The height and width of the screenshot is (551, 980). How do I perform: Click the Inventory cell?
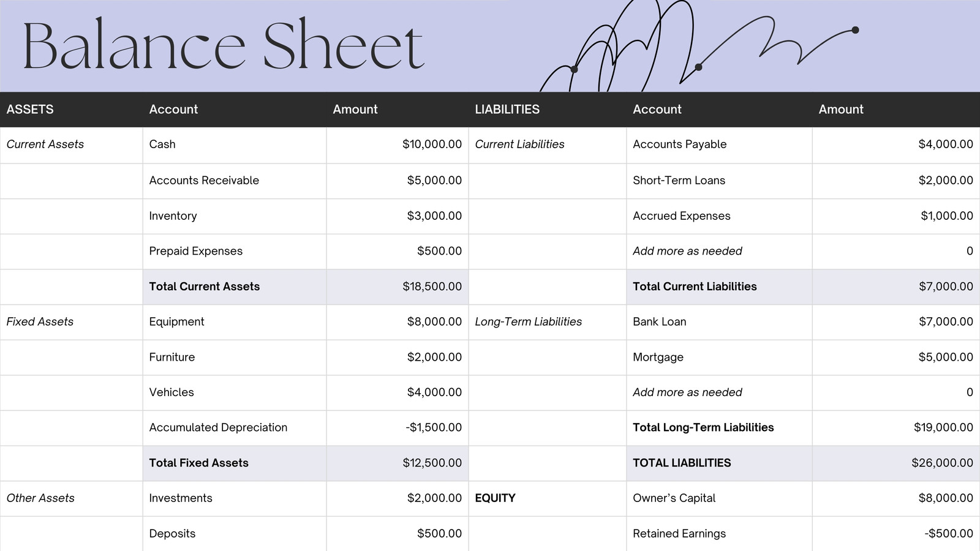(x=173, y=216)
